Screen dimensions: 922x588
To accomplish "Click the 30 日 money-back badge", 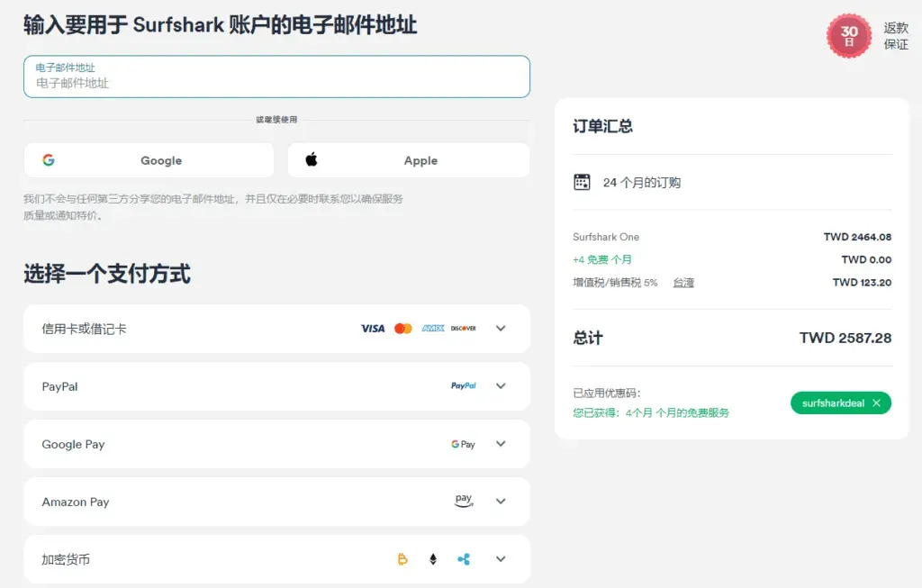I will point(849,36).
